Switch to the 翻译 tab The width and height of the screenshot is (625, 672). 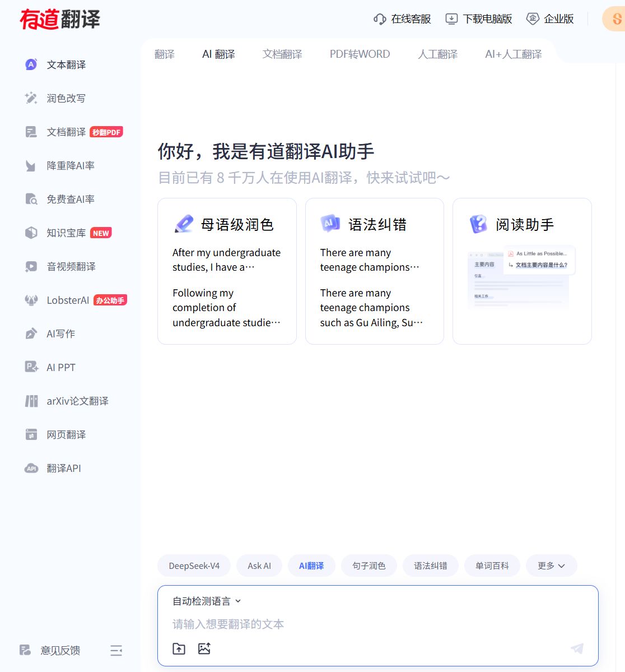(165, 54)
